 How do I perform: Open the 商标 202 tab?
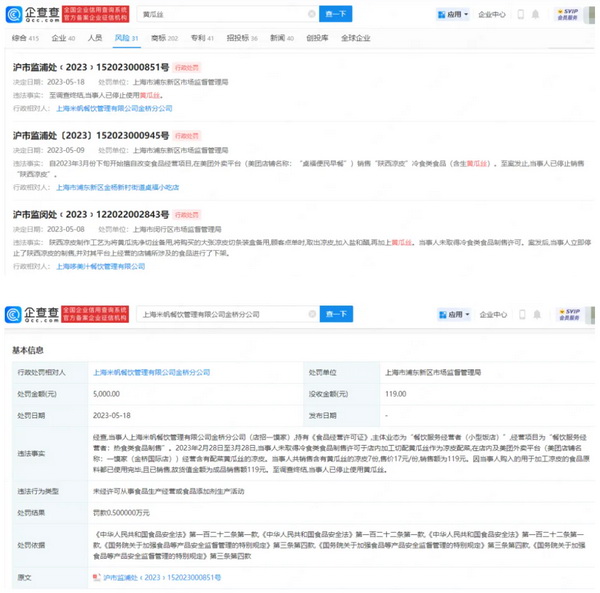click(x=165, y=38)
